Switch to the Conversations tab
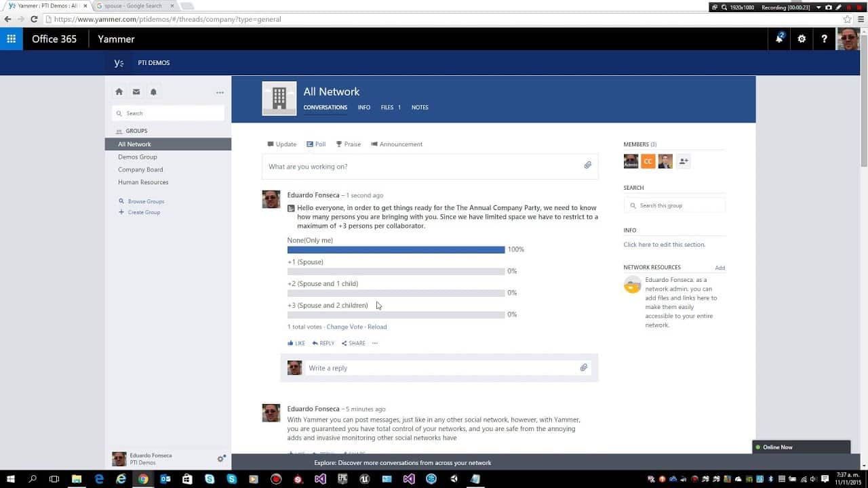The image size is (868, 488). click(x=325, y=107)
